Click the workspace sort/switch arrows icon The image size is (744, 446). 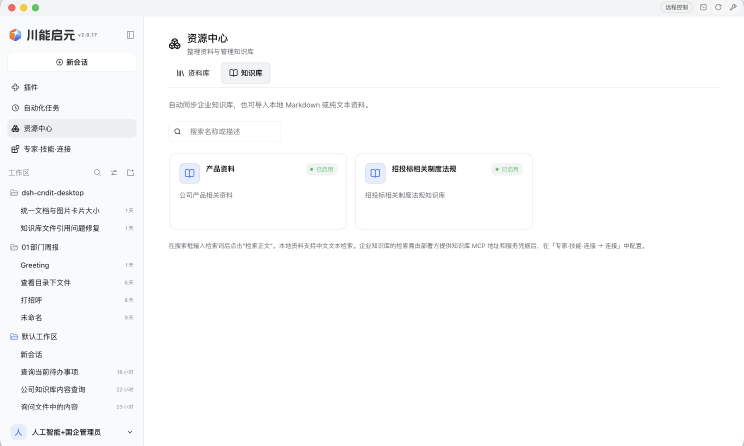[x=114, y=173]
